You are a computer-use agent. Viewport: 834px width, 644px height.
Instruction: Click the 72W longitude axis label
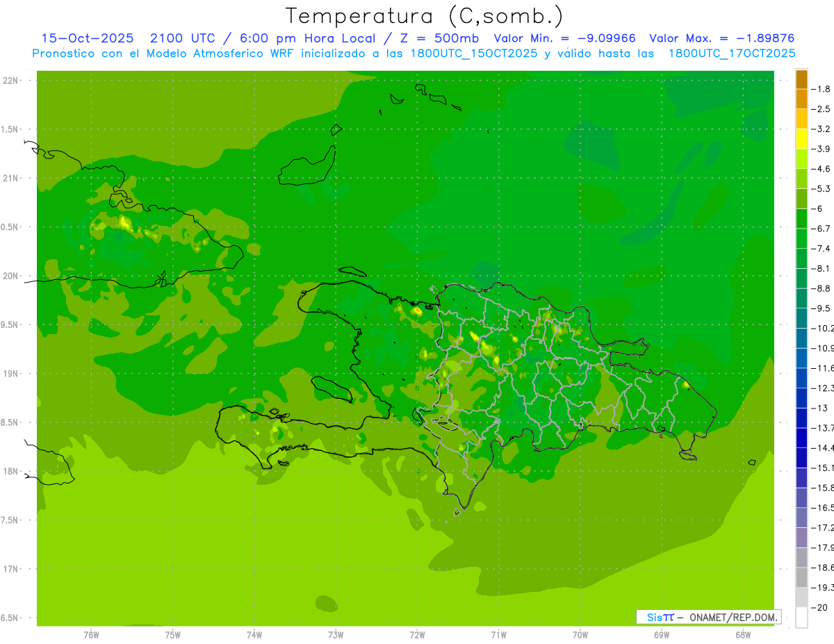pos(417,635)
